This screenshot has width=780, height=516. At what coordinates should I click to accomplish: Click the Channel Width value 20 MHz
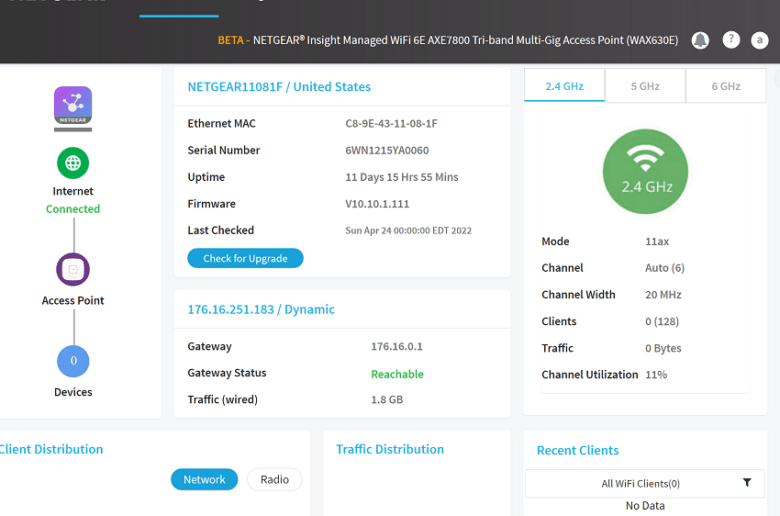click(663, 295)
